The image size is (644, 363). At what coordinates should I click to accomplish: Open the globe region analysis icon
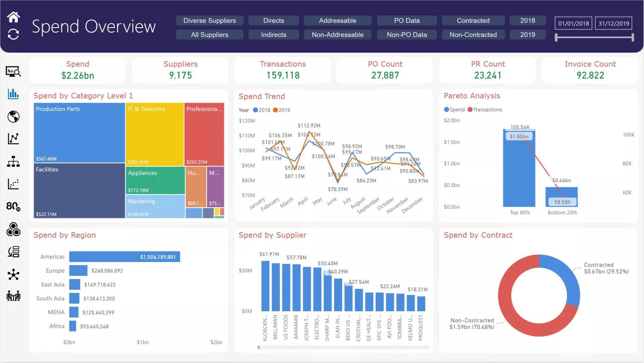[x=13, y=116]
